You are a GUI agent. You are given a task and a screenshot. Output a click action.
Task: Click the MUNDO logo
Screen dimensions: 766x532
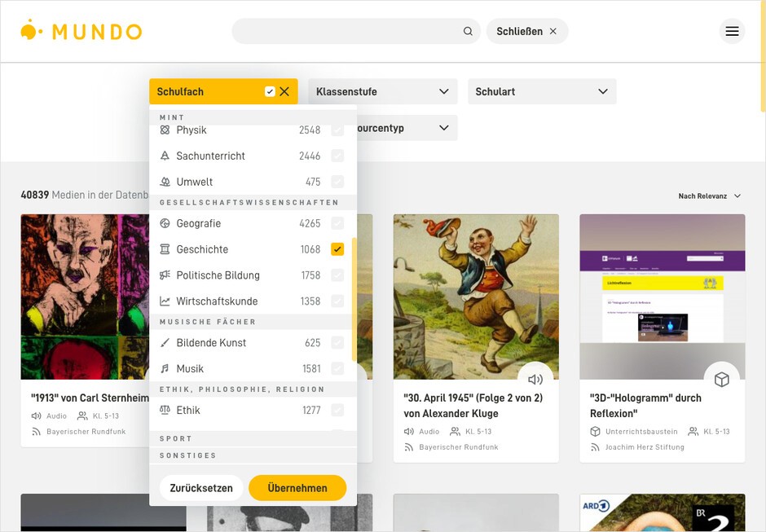tap(81, 31)
